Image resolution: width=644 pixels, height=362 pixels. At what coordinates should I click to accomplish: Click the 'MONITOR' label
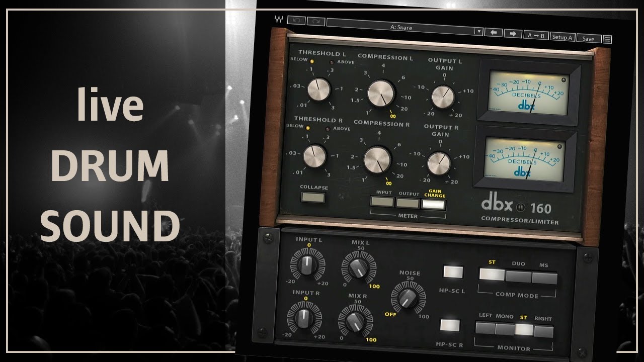point(513,348)
